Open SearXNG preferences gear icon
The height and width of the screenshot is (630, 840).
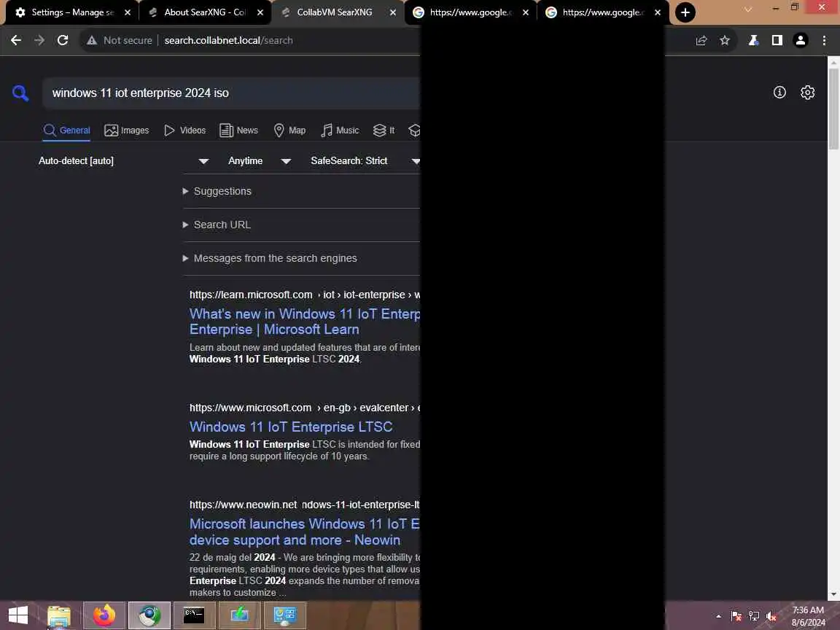pyautogui.click(x=807, y=93)
